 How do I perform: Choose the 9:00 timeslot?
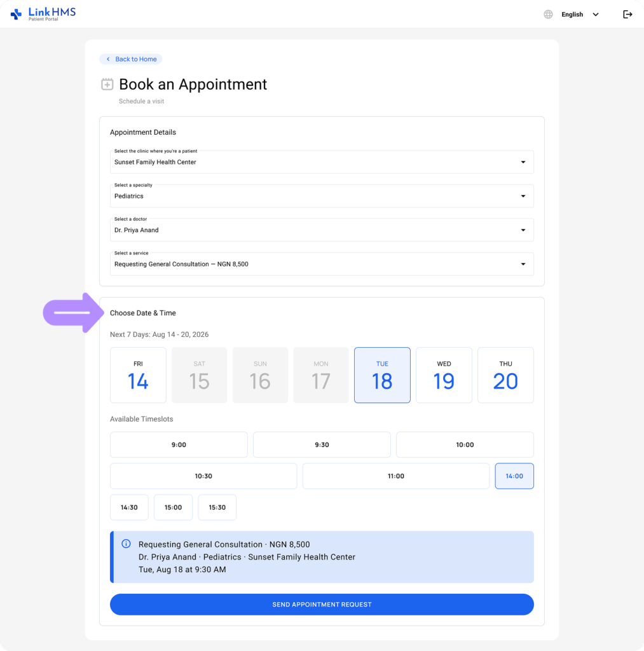(179, 444)
